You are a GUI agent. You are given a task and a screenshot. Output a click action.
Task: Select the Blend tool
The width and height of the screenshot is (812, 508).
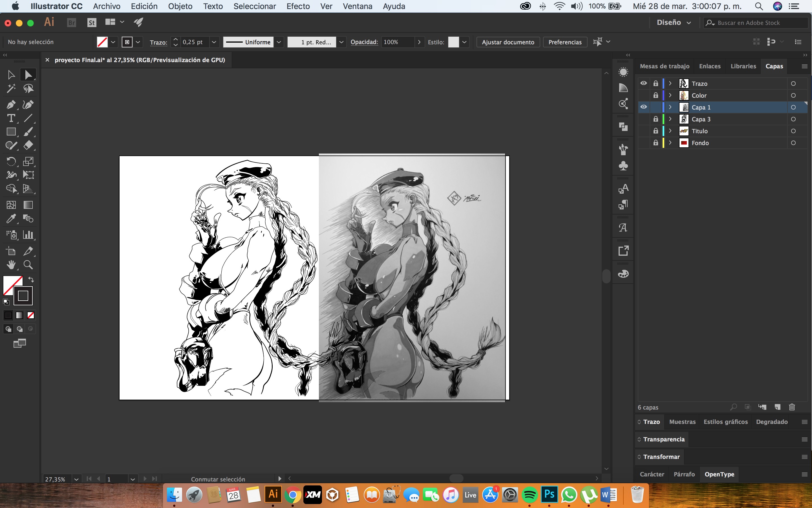coord(28,219)
